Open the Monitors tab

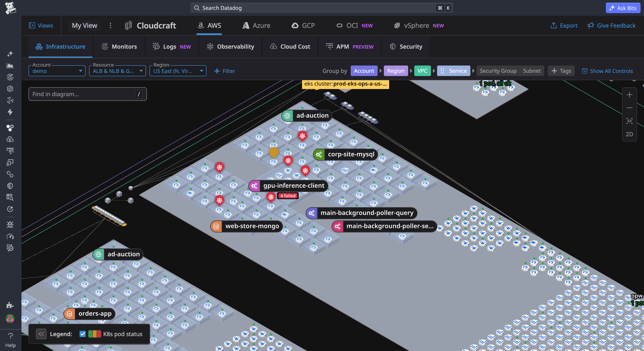pyautogui.click(x=119, y=47)
